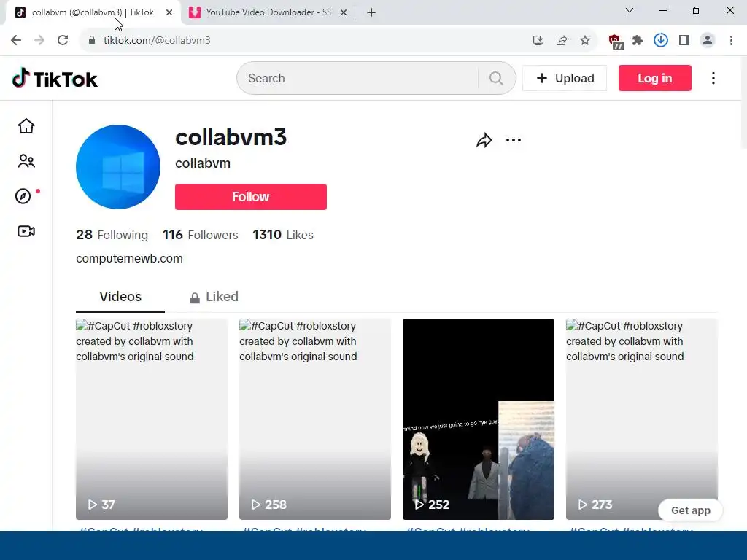Close the collabvm TikTok tab

pos(169,12)
